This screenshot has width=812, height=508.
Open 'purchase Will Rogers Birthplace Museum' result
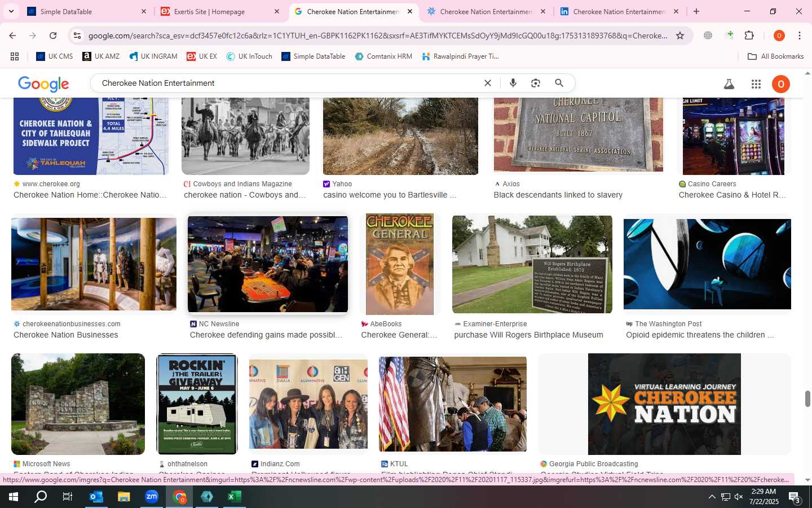tap(528, 335)
